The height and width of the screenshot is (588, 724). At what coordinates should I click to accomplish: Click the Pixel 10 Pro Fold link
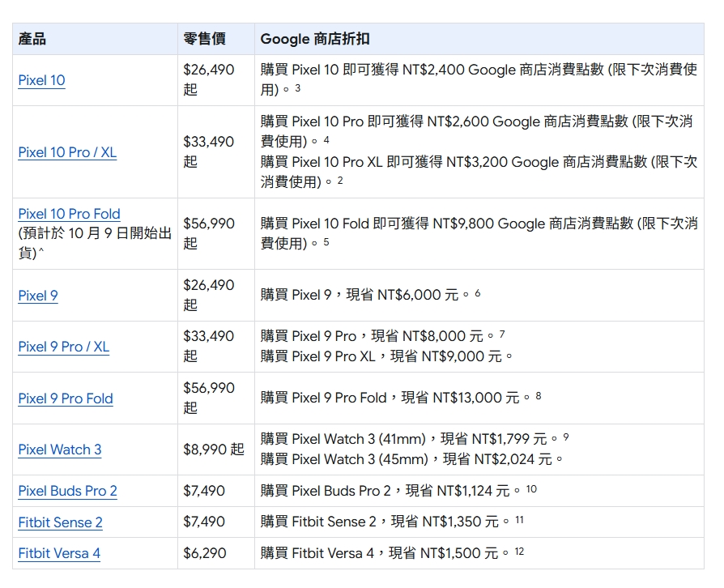(x=69, y=214)
